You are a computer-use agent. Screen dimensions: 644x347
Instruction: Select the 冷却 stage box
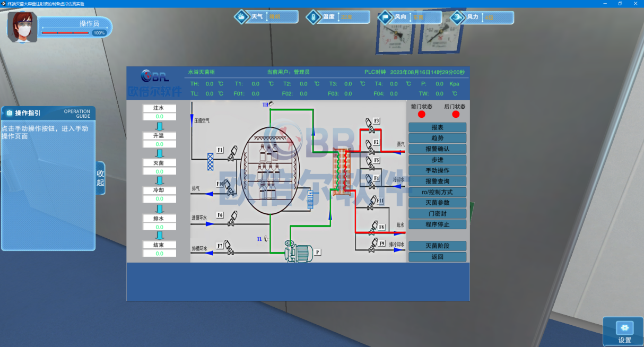click(x=159, y=190)
